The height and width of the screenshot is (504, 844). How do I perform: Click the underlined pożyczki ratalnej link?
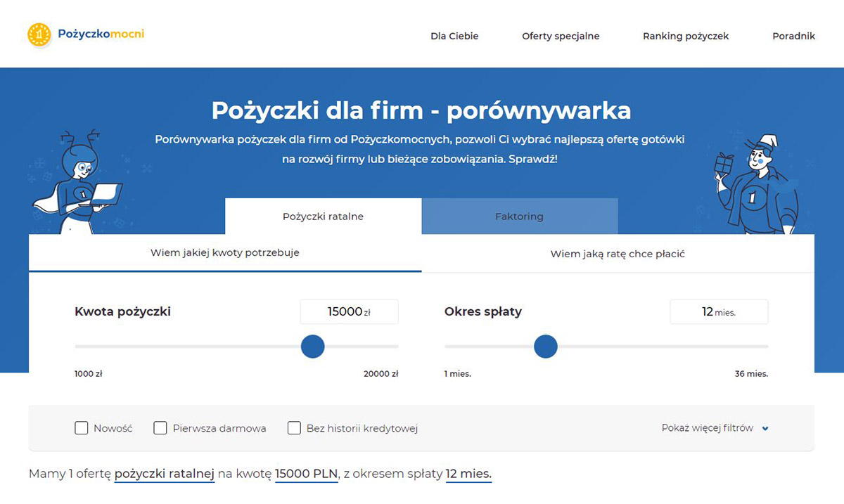coord(164,474)
